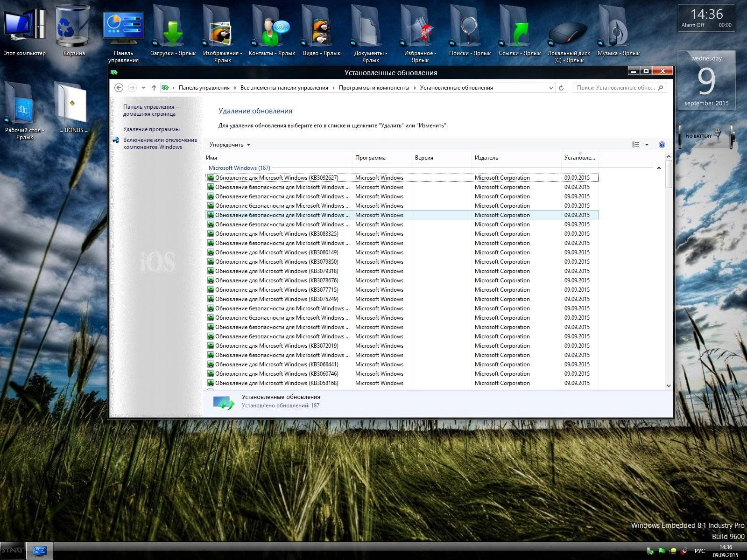Screen dimensions: 747x560
Task: Click the Back navigation arrow
Action: click(119, 88)
